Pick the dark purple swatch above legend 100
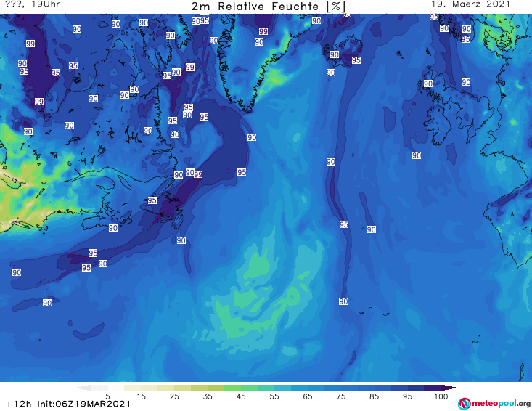 [x=433, y=388]
